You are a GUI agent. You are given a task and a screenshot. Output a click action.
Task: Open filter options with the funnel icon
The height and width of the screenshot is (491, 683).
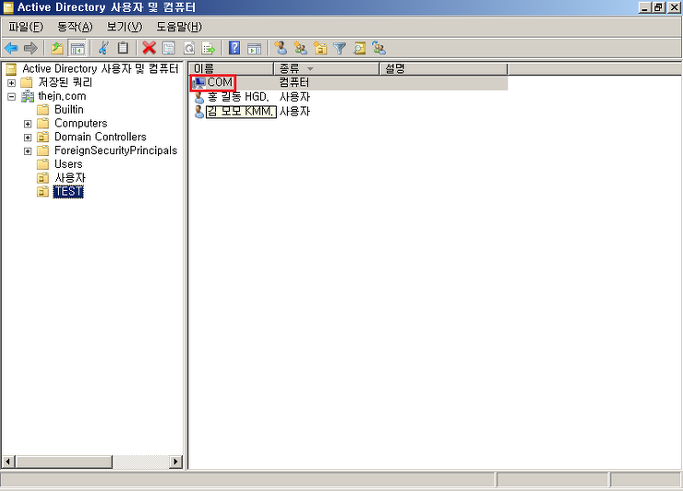point(339,48)
